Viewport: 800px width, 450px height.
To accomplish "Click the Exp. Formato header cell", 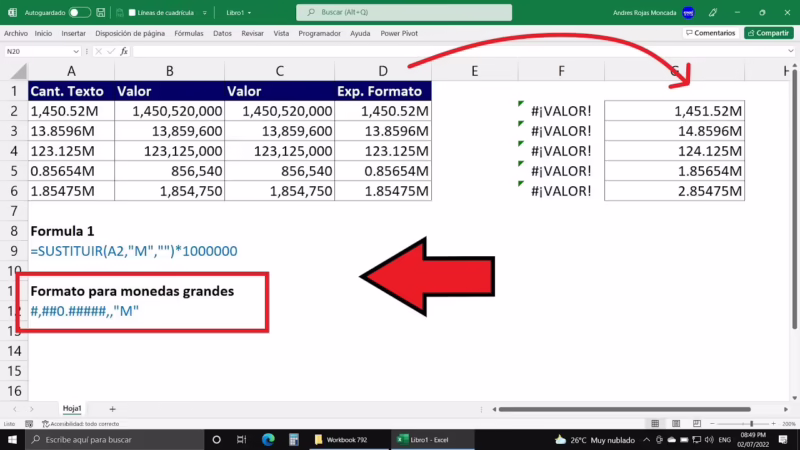I will pyautogui.click(x=383, y=91).
